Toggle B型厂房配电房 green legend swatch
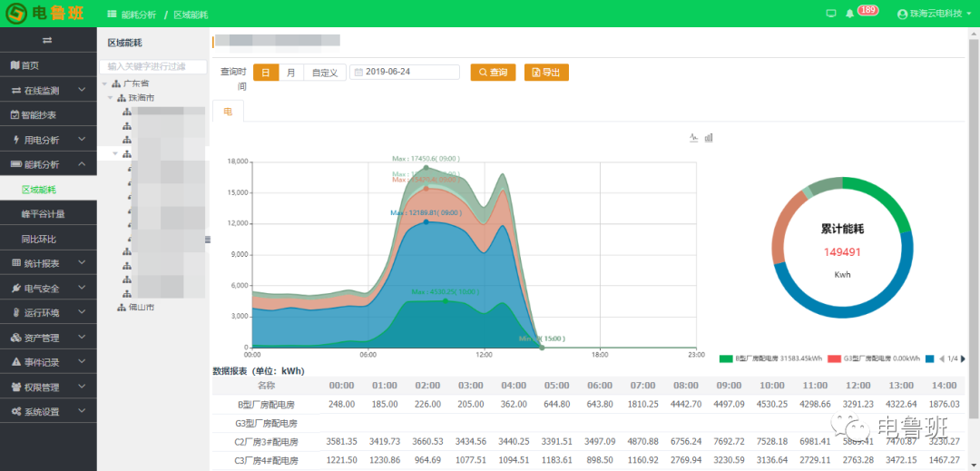The image size is (980, 471). (725, 358)
